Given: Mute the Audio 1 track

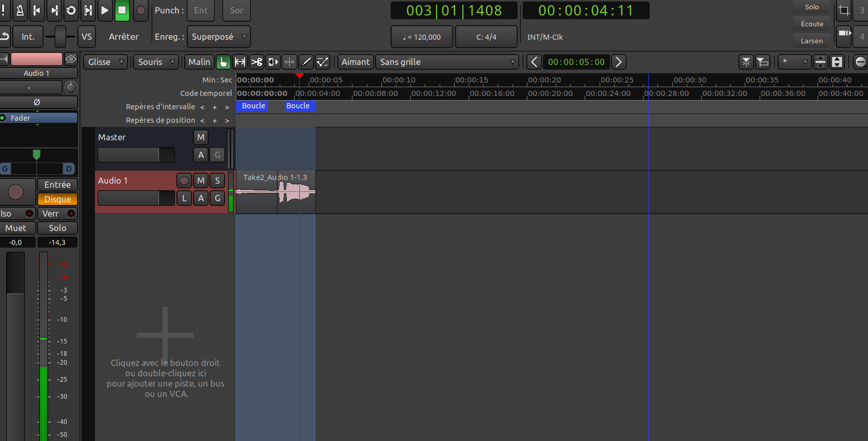Looking at the screenshot, I should coord(201,181).
